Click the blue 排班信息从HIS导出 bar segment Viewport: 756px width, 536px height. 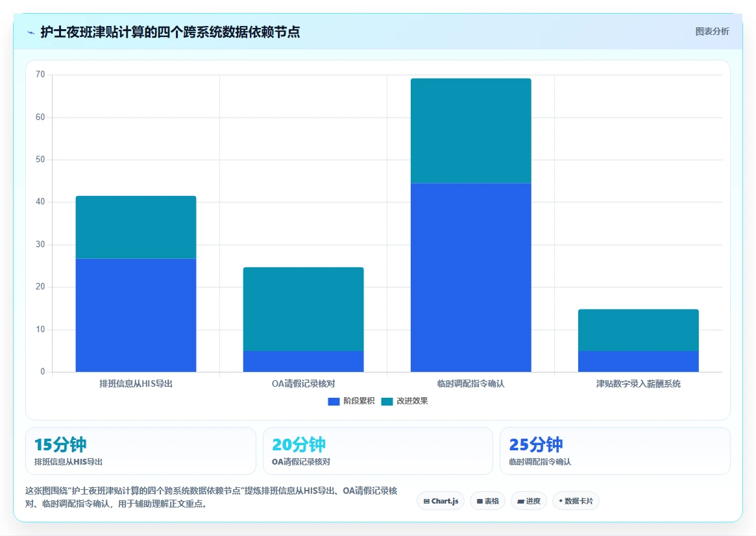point(136,315)
